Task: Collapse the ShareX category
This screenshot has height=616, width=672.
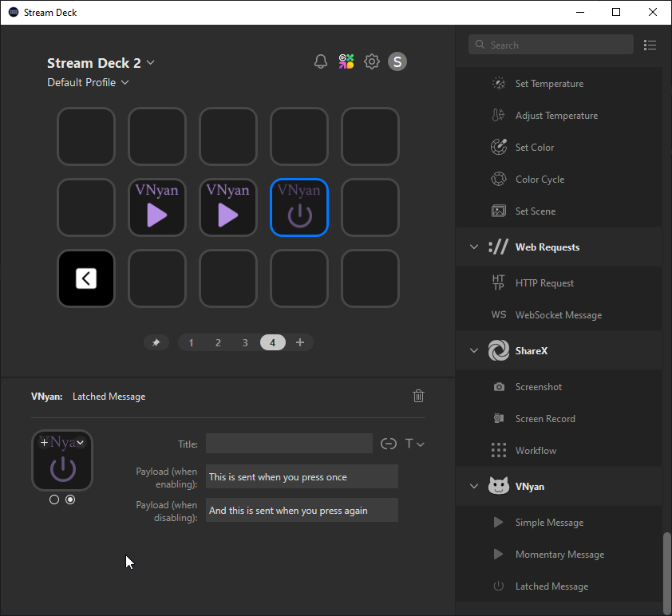Action: [474, 350]
